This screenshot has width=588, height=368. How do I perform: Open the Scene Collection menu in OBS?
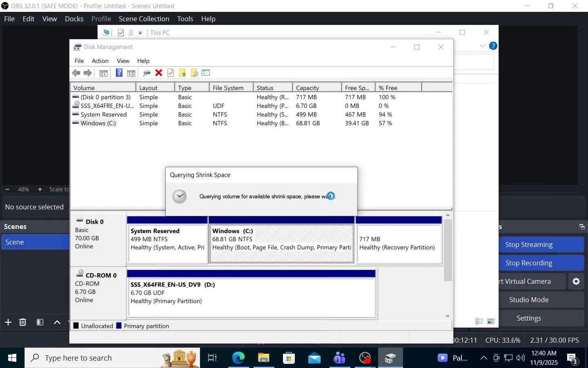144,19
